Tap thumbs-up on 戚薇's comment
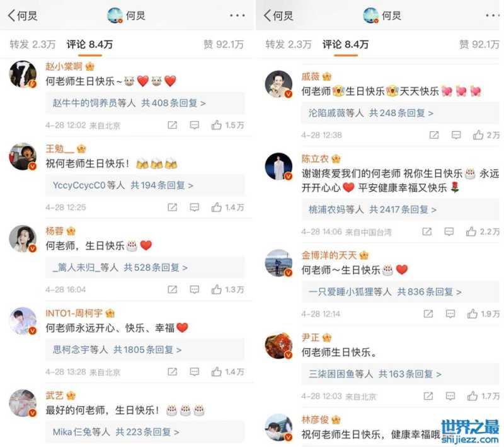504x447 pixels. pos(478,135)
